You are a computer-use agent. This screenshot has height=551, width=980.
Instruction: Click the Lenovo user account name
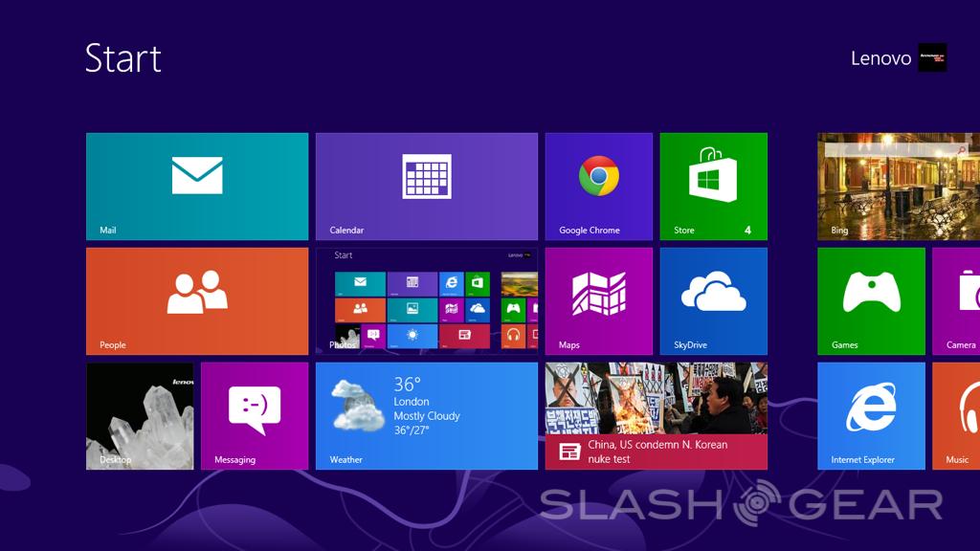[x=880, y=58]
